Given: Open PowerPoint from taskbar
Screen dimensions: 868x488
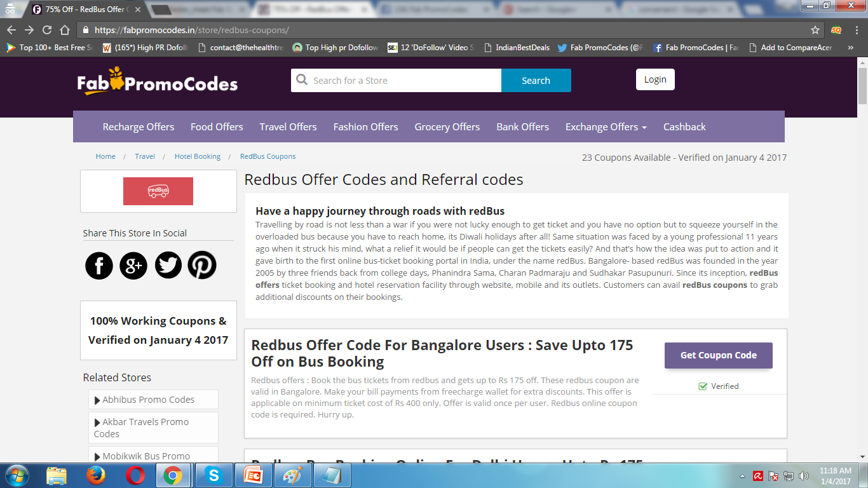Looking at the screenshot, I should [254, 475].
